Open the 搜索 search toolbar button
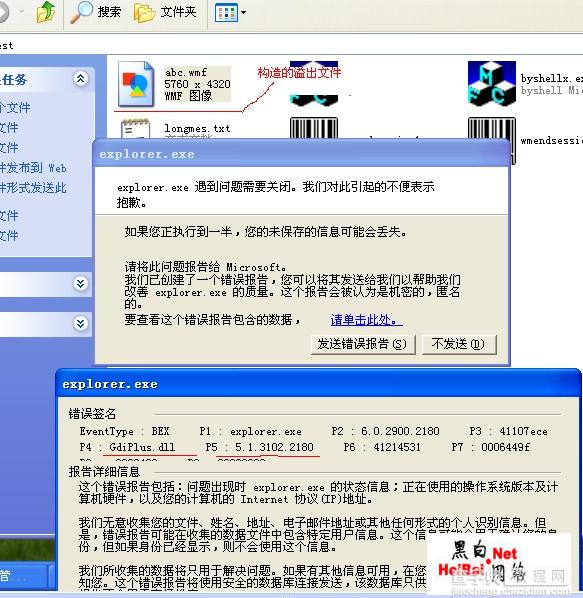 [96, 12]
